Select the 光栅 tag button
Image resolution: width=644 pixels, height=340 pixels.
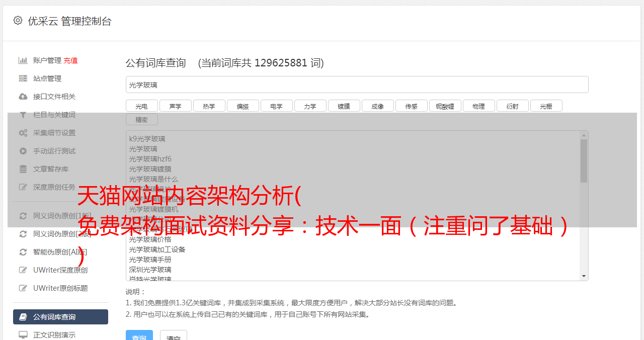click(x=546, y=106)
